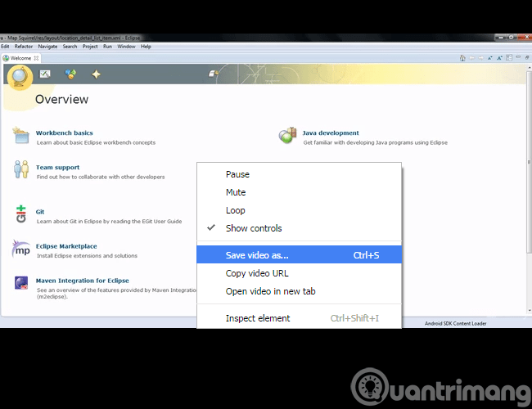Toggle Mute in the video context menu
Screen dimensions: 532x409
(299, 192)
